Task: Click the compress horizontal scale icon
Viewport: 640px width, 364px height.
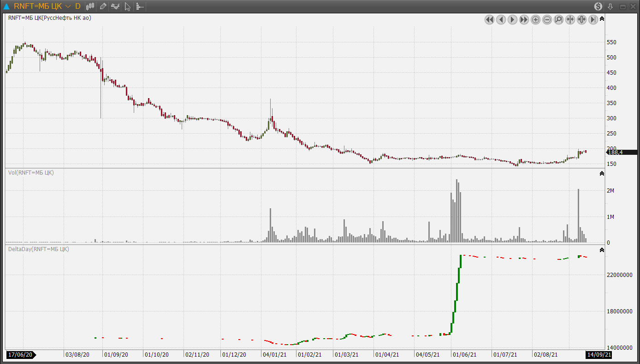Action: [570, 19]
